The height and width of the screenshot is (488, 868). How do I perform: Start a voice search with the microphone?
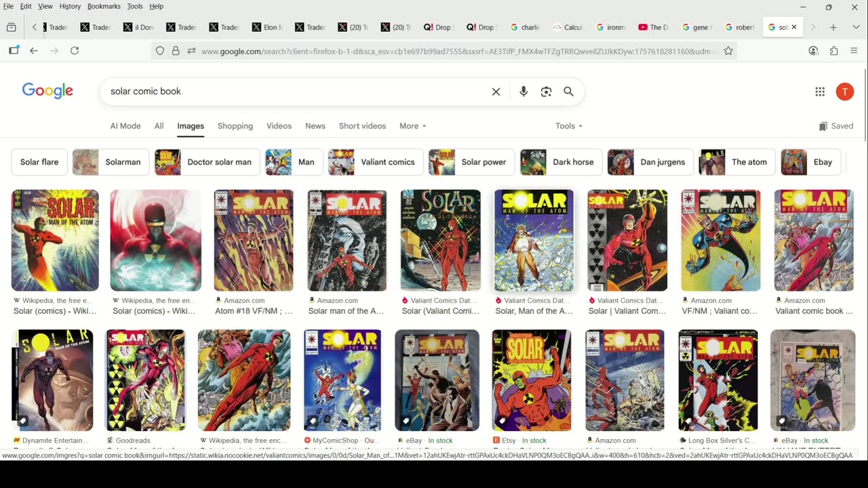(524, 91)
